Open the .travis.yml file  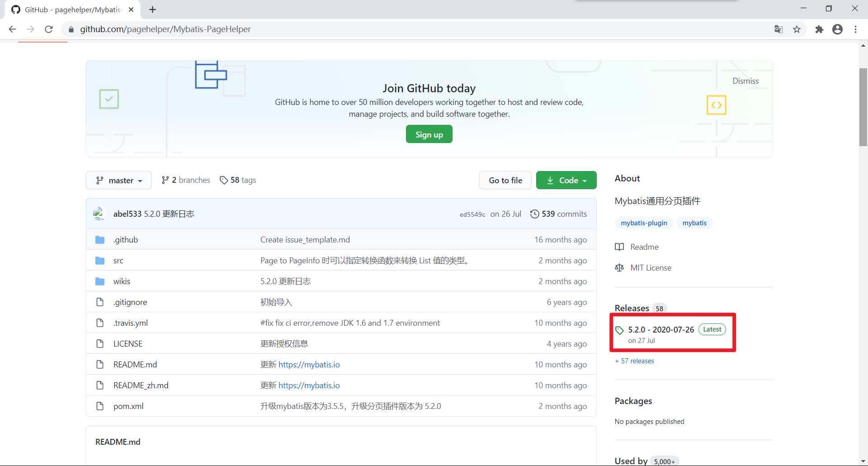131,323
